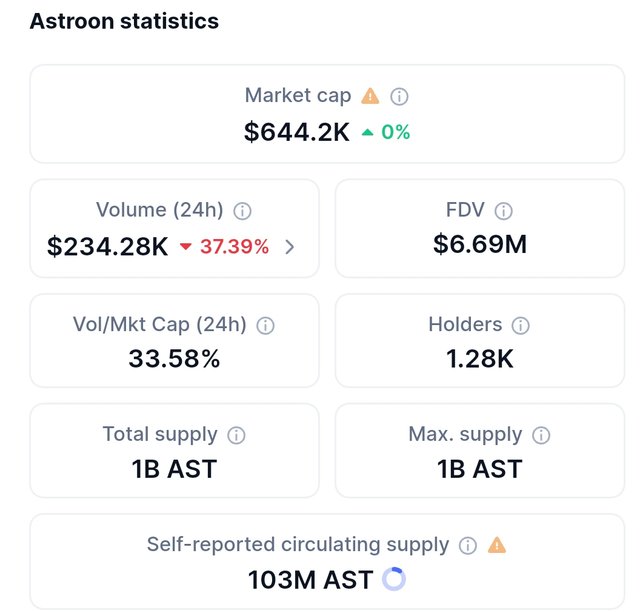This screenshot has height=612, width=640.
Task: Click the Holders info icon
Action: [x=520, y=325]
